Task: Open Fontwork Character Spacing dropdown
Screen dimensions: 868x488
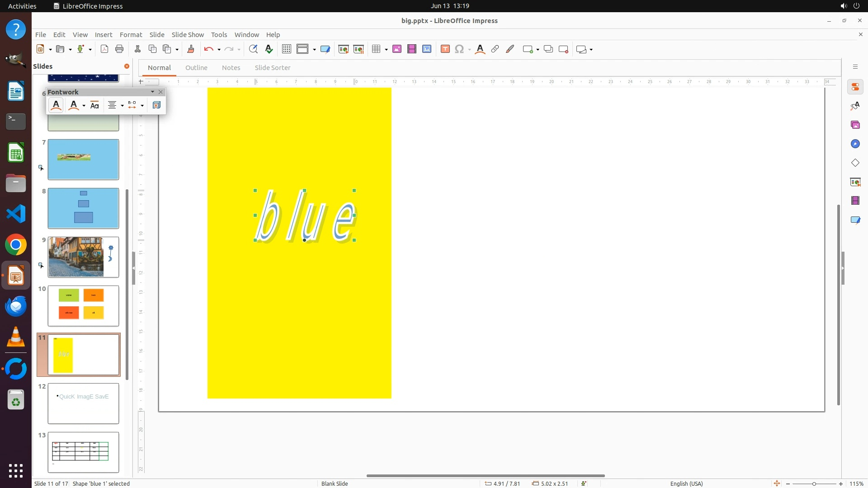Action: 142,106
